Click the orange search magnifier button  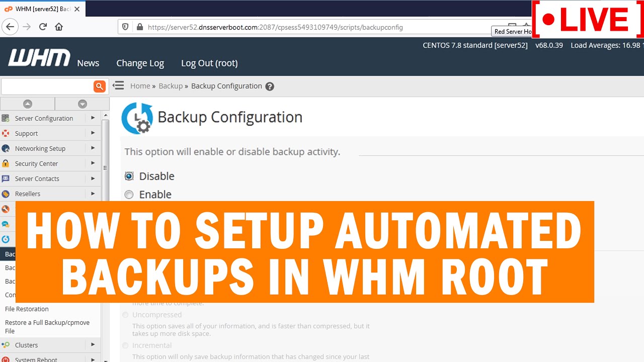point(100,86)
